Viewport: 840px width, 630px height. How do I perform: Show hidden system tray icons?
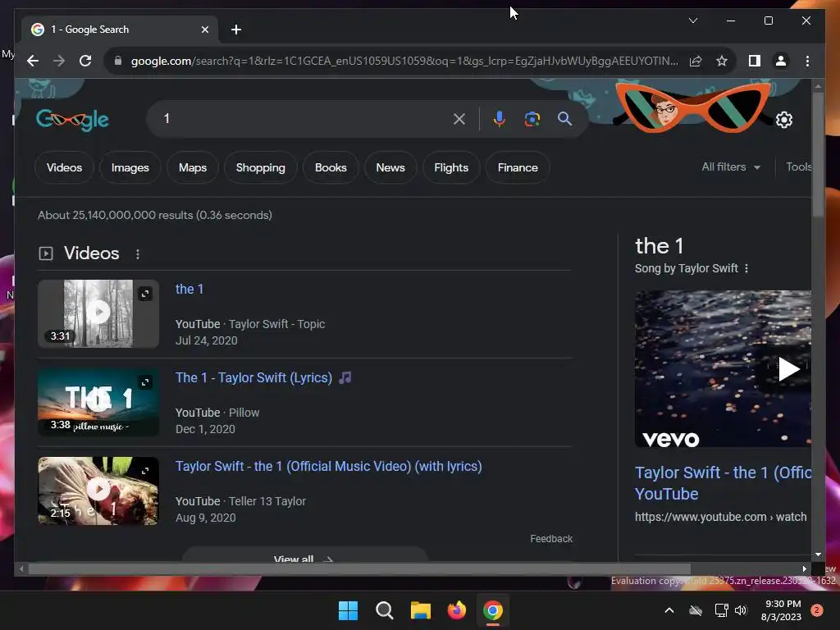[x=669, y=610]
